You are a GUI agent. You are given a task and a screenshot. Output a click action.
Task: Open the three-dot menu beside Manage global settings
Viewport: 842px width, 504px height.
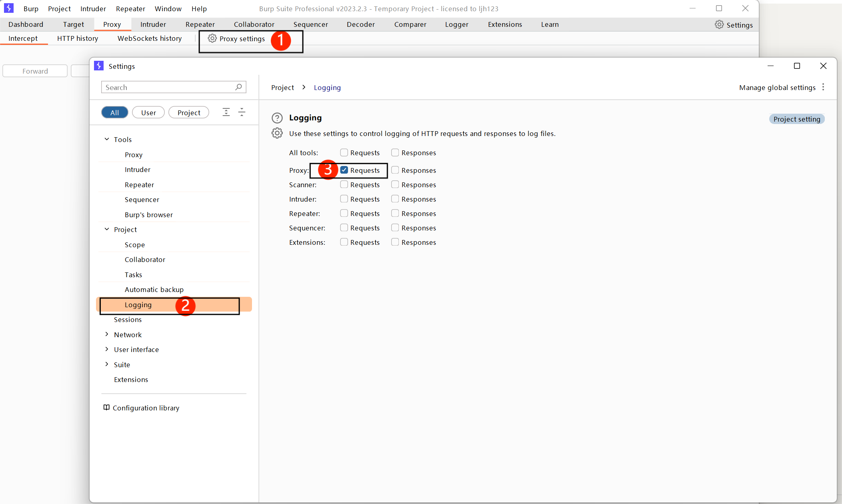[x=823, y=87]
